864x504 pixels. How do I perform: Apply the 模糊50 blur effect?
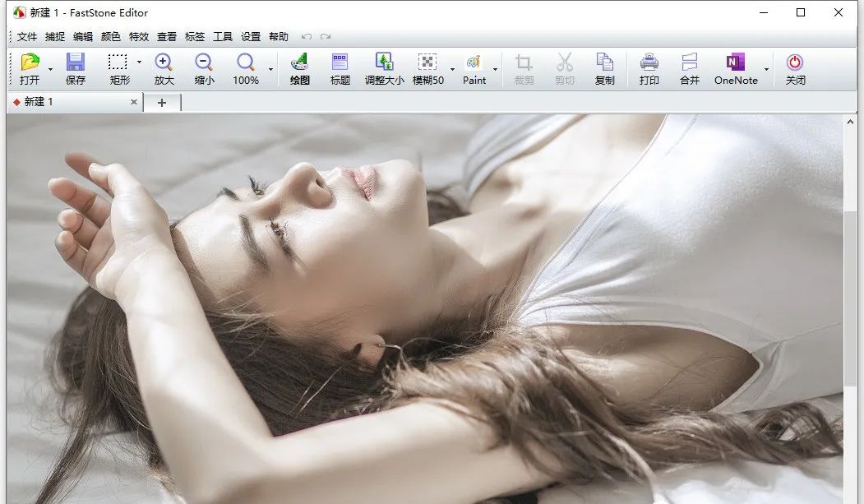[428, 69]
